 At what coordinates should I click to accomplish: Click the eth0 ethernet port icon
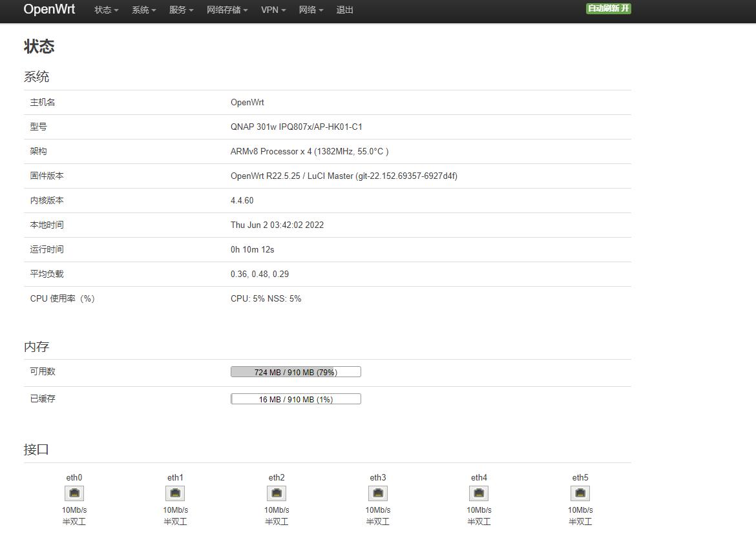pyautogui.click(x=74, y=493)
